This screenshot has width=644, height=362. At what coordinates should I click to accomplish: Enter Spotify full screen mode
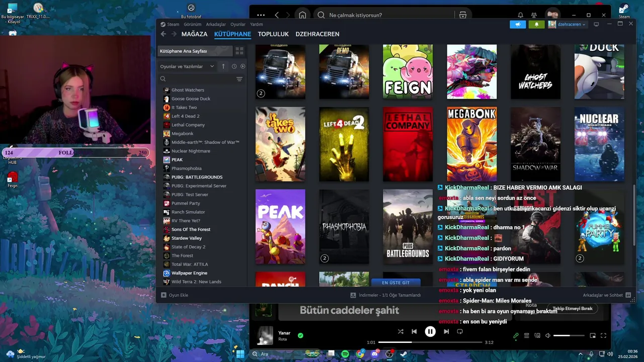click(x=603, y=335)
